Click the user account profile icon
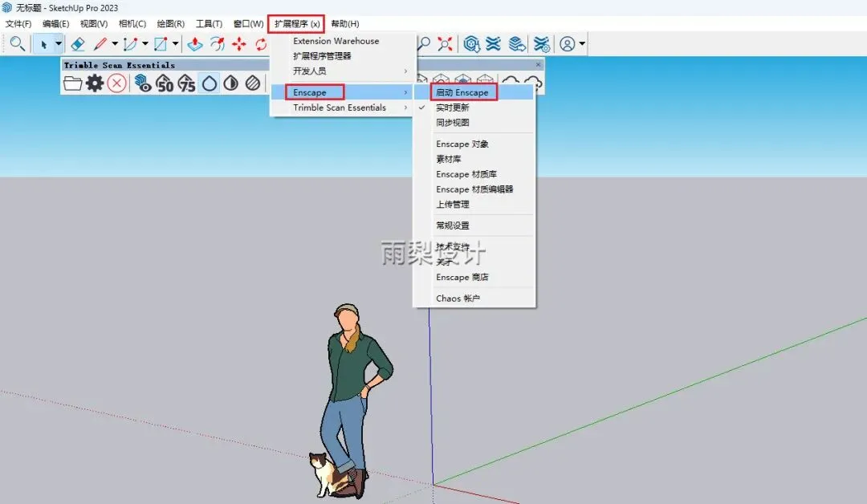Viewport: 867px width, 504px height. pos(568,44)
